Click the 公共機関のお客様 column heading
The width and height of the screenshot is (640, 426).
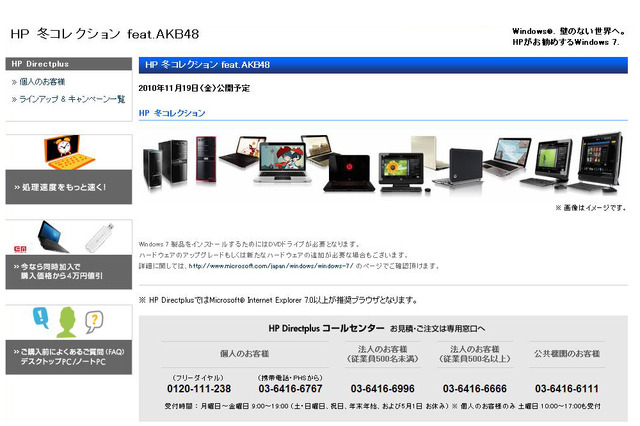(x=567, y=353)
